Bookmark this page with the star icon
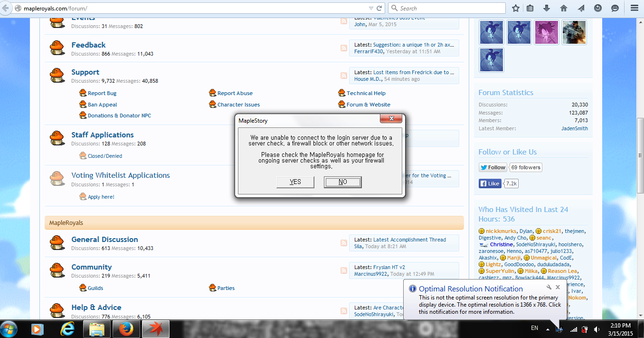The image size is (644, 338). coord(516,8)
